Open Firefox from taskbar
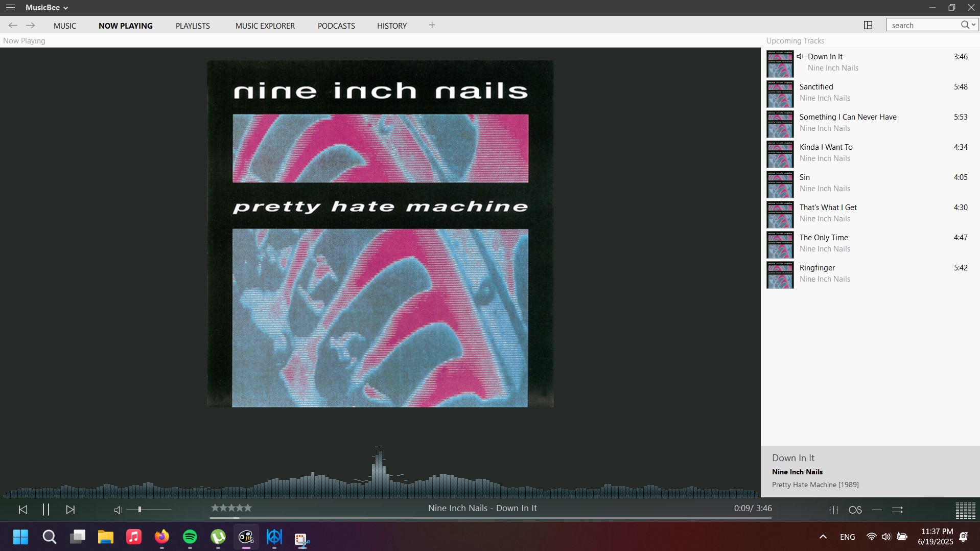This screenshot has width=980, height=551. [x=162, y=537]
